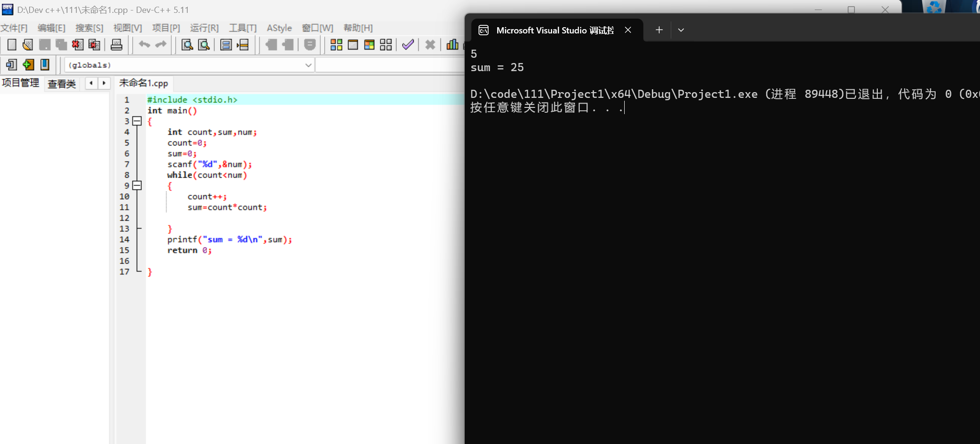The height and width of the screenshot is (444, 980).
Task: Click the Print icon
Action: pos(117,45)
